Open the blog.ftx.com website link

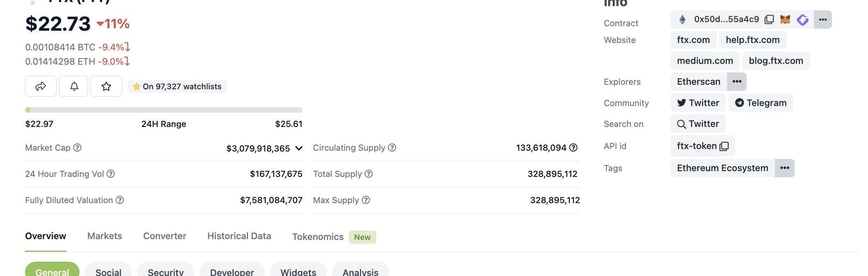(775, 61)
